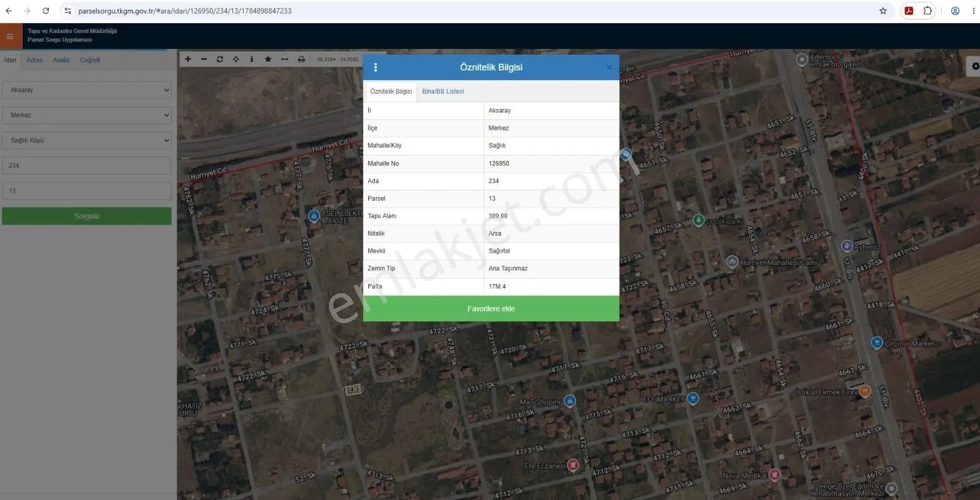Click Favorilere ekle button
980x500 pixels.
491,308
